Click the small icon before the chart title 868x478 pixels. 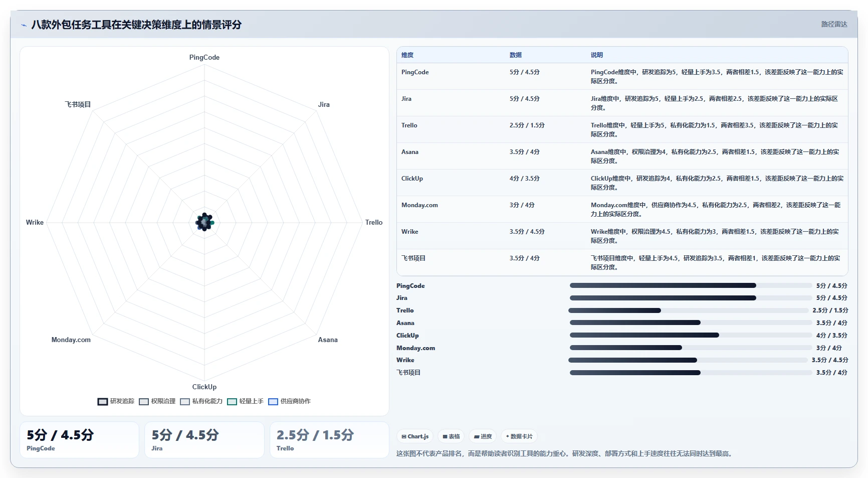pyautogui.click(x=24, y=25)
